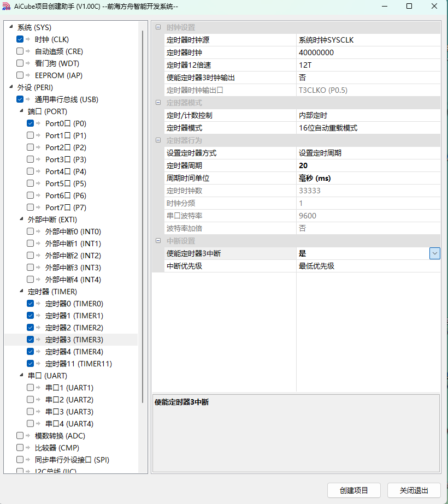448x504 pixels.
Task: Select 定时器2 (TIMER2) tree item
Action: [x=74, y=328]
